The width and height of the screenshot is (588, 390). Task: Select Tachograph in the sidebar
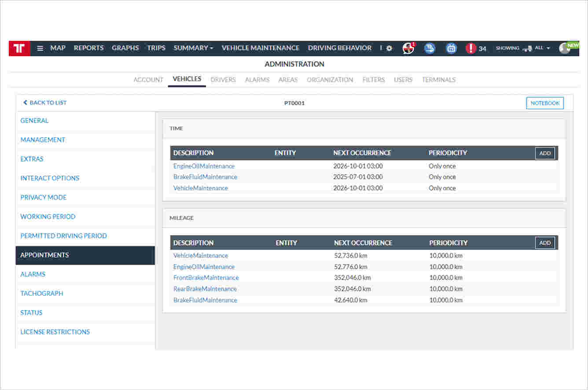point(42,293)
